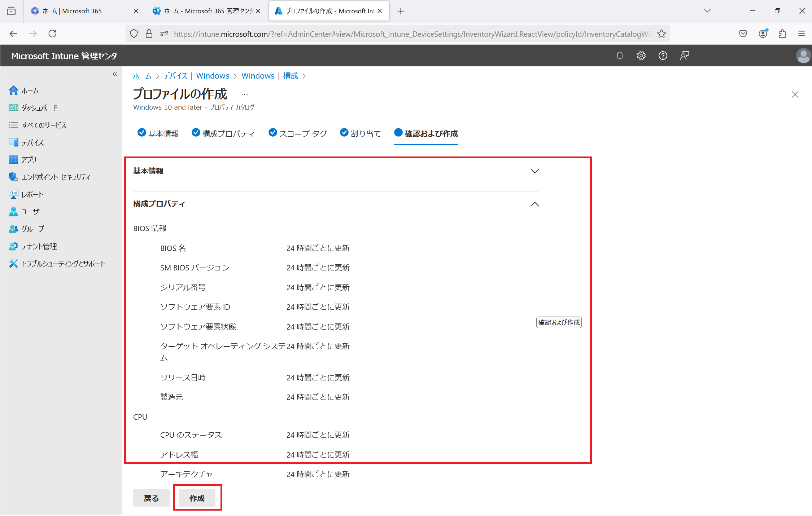This screenshot has height=516, width=812.
Task: Open レポート in the sidebar
Action: 26,194
